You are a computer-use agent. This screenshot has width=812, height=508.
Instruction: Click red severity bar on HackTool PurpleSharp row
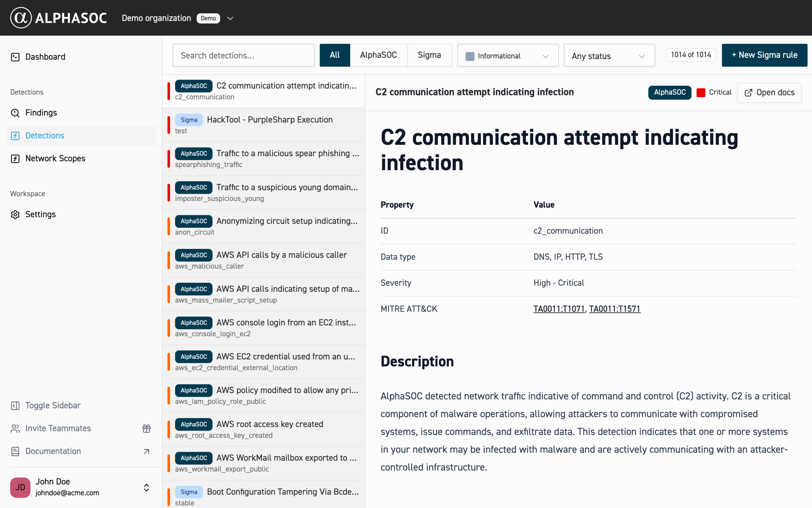tap(169, 125)
